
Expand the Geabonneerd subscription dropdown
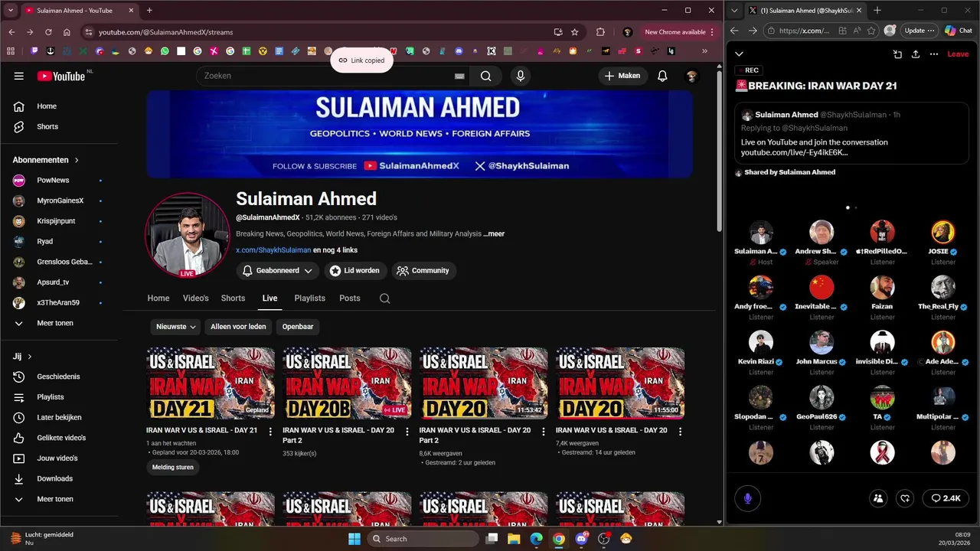pyautogui.click(x=278, y=270)
